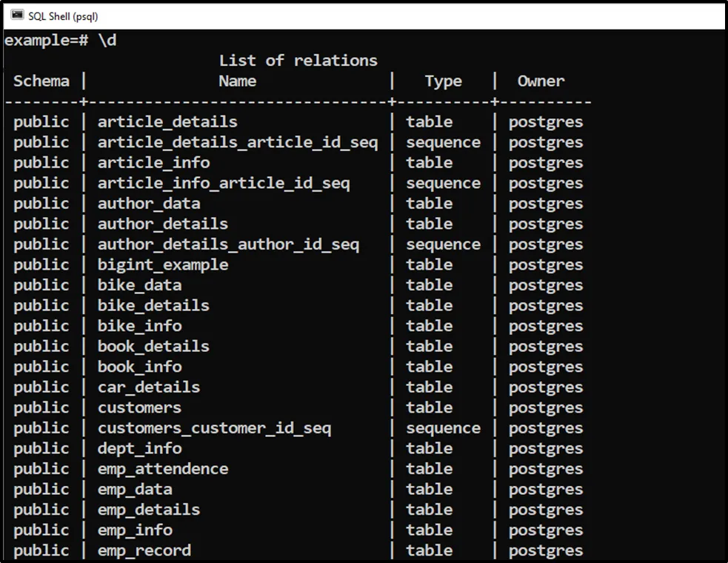Click the Type column header
The height and width of the screenshot is (563, 728).
click(443, 81)
